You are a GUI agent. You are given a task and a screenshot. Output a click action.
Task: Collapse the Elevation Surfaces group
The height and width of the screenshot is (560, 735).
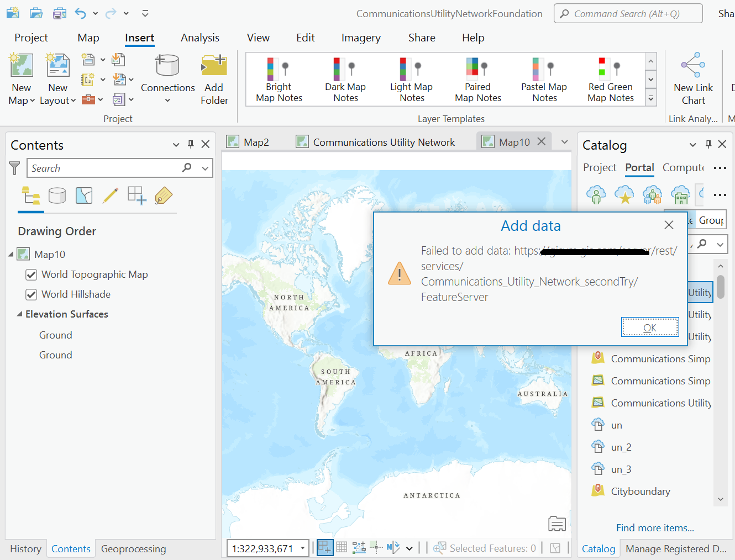[18, 314]
